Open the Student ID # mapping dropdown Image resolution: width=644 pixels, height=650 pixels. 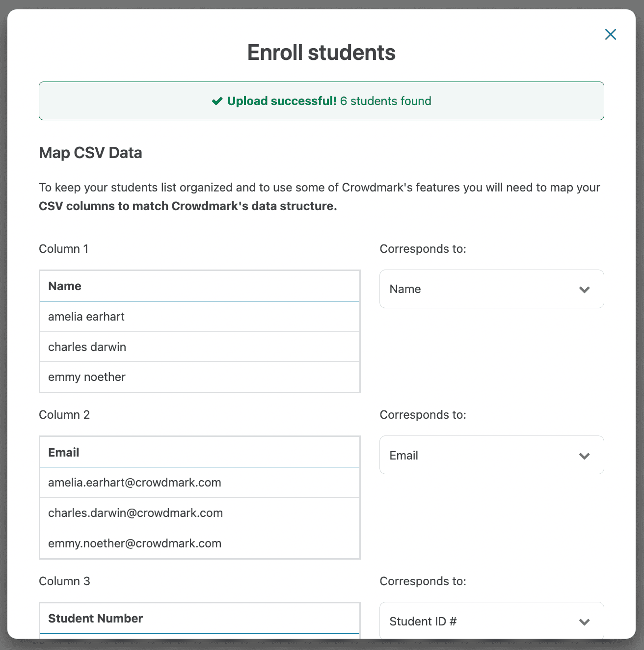491,621
